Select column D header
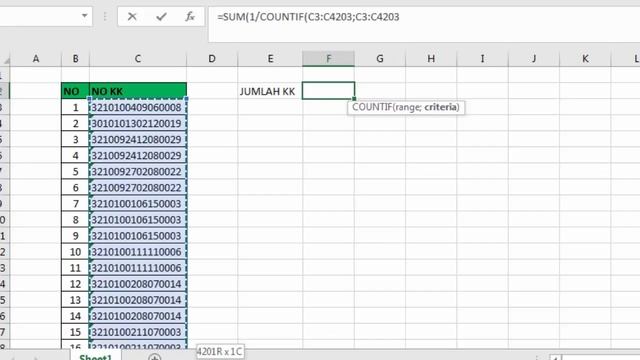Viewport: 640px width, 360px height. coord(212,59)
